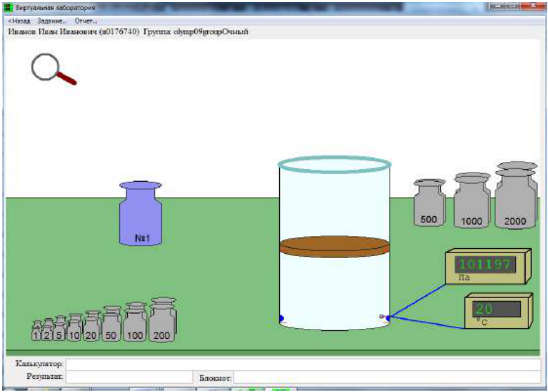548x392 pixels.
Task: Click the Результат output field
Action: (x=129, y=377)
